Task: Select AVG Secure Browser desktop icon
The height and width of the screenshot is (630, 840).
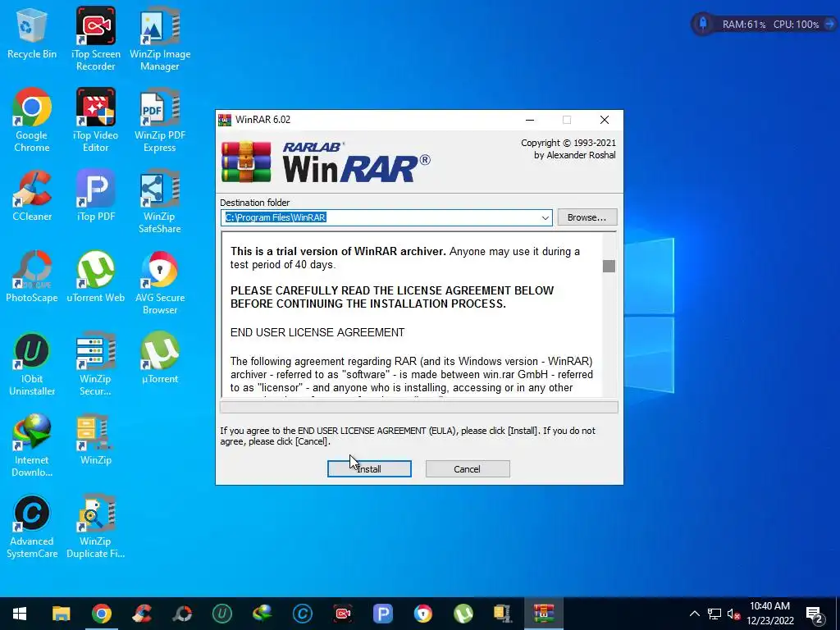Action: (x=160, y=283)
